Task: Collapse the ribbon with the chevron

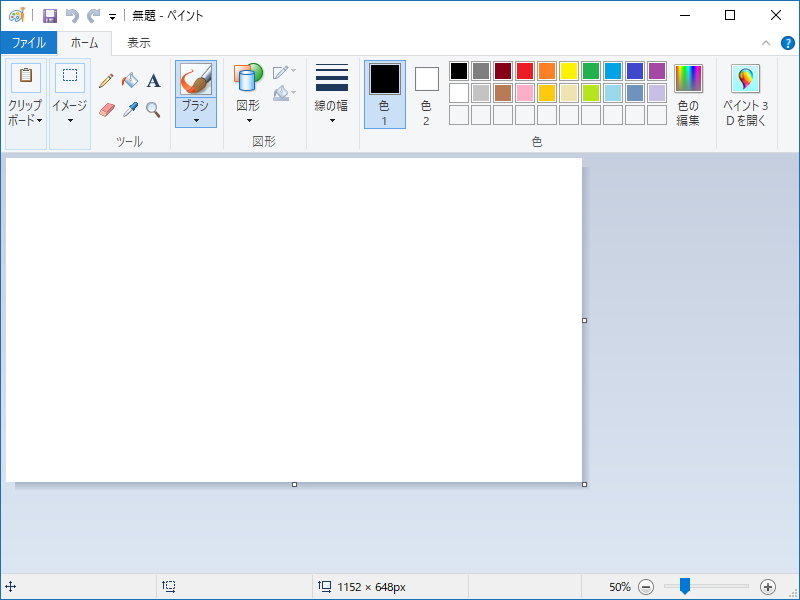Action: coord(766,43)
